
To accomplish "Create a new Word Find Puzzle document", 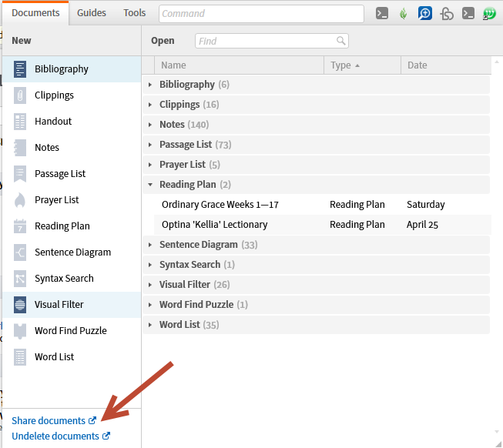I will (72, 331).
